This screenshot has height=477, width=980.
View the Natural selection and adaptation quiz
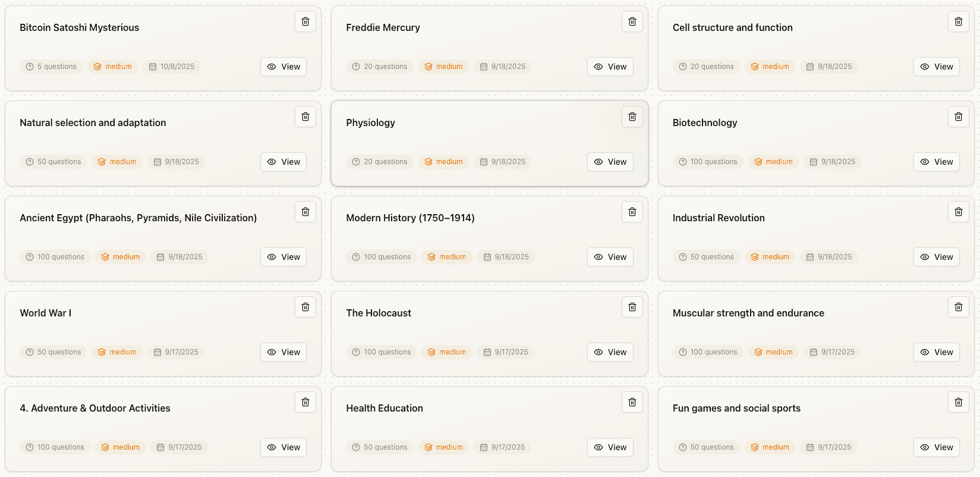tap(283, 162)
